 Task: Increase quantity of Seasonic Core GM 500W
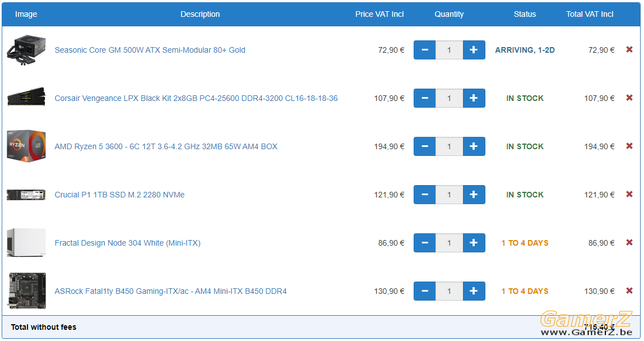click(x=474, y=50)
